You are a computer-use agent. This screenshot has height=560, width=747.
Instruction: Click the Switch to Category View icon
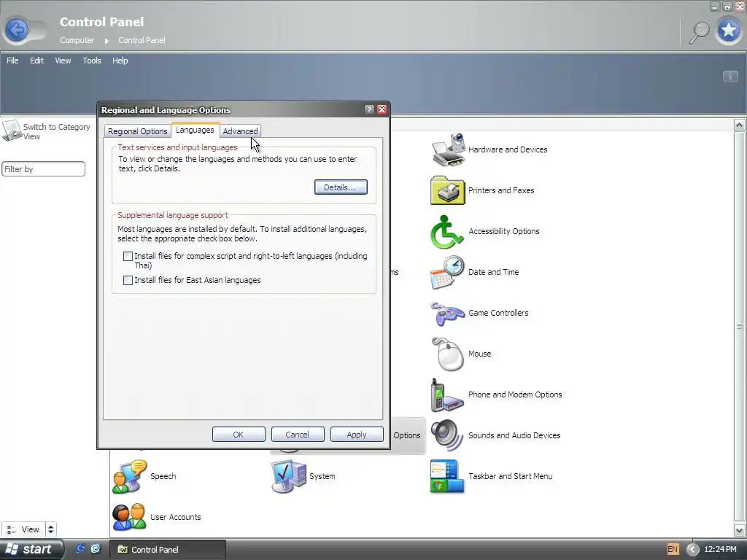point(12,131)
